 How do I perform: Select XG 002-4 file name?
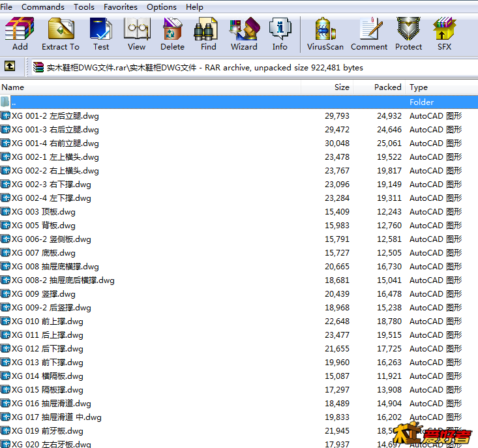pyautogui.click(x=52, y=198)
